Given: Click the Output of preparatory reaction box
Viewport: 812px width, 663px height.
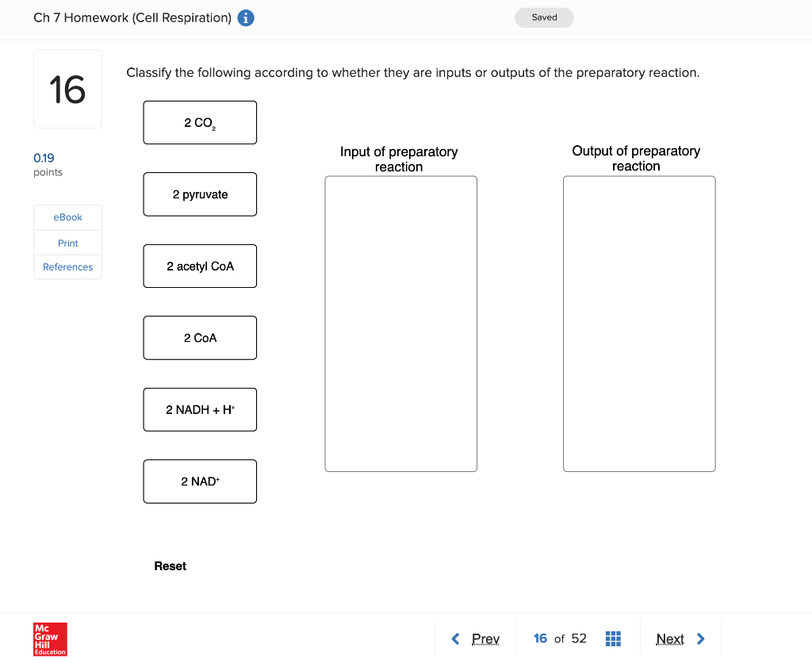Looking at the screenshot, I should 638,324.
